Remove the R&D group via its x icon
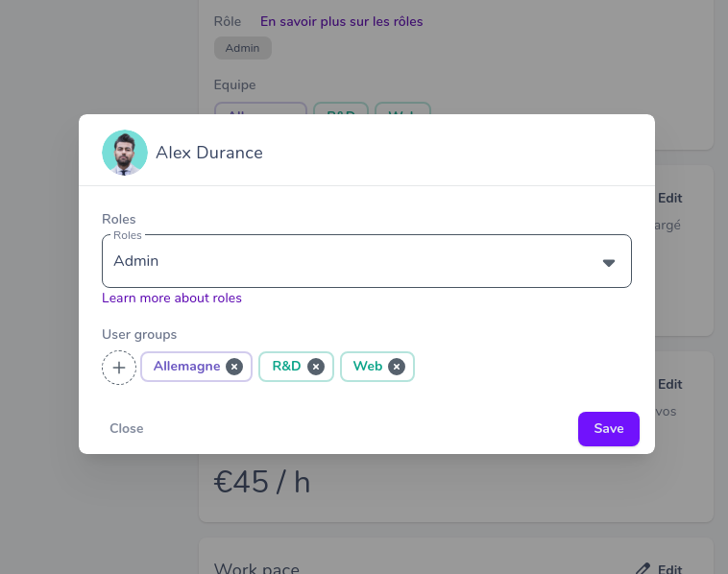 [x=316, y=367]
